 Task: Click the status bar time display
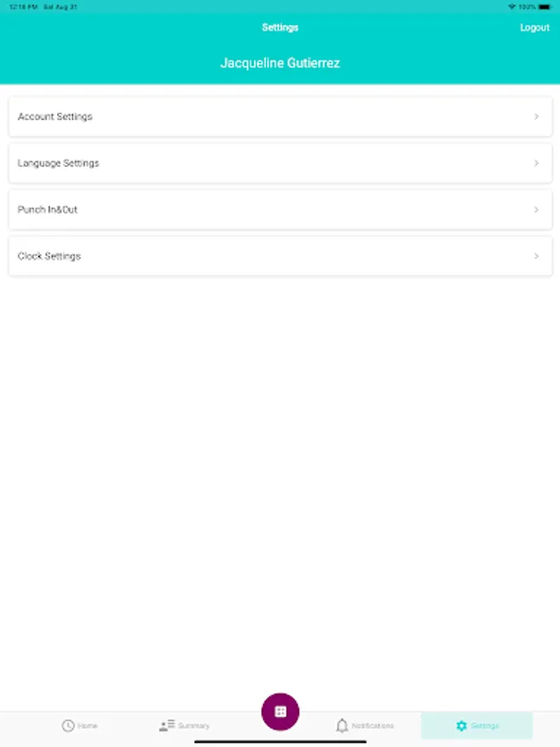click(x=17, y=7)
